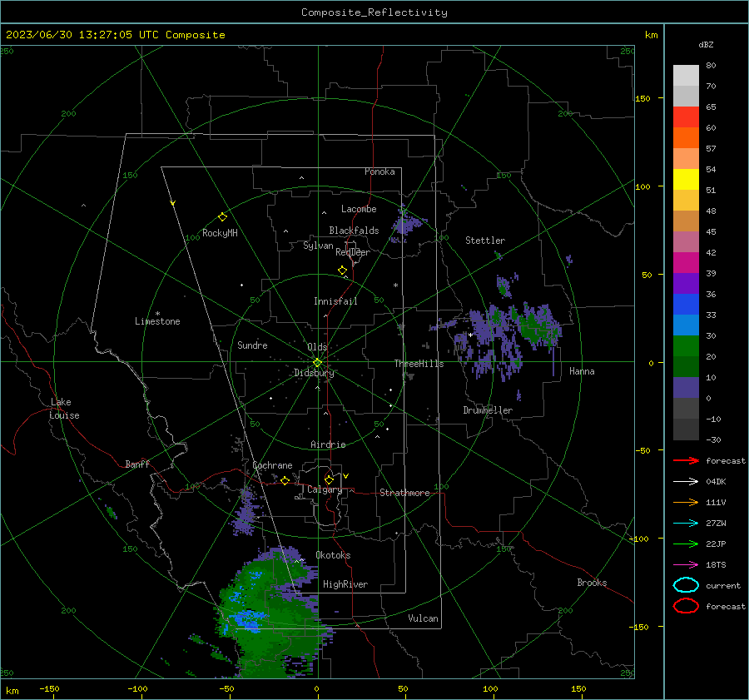Click the red forecast arrow in legend

coord(686,460)
